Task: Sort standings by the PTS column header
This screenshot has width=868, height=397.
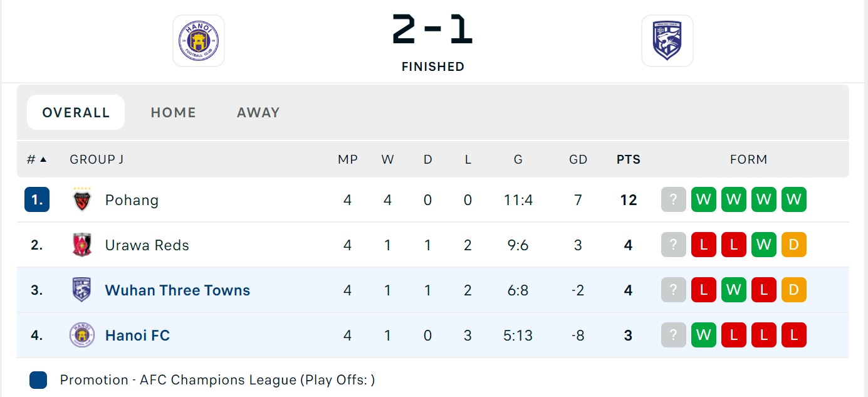Action: coord(629,159)
